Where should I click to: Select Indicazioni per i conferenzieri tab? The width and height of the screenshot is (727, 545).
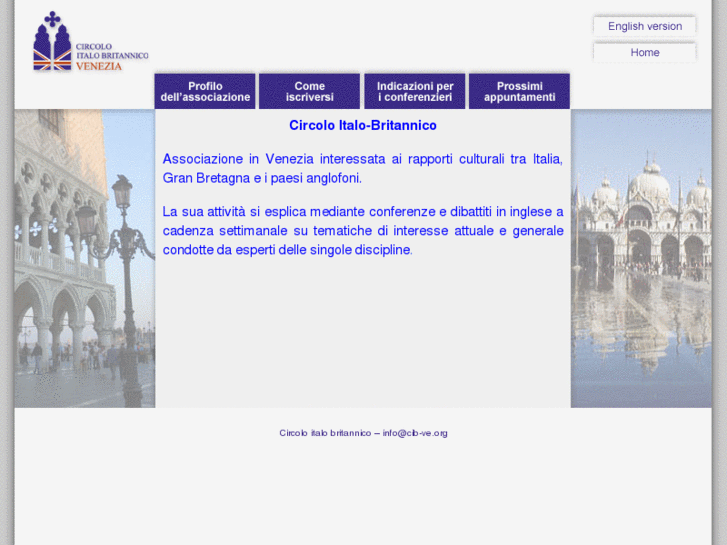point(415,91)
